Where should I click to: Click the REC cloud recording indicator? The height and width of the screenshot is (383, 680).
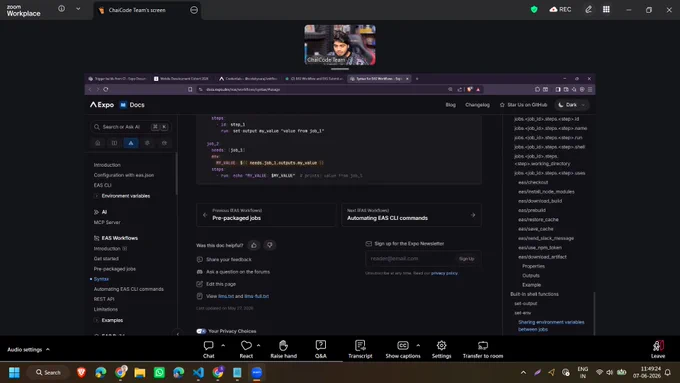tap(560, 10)
